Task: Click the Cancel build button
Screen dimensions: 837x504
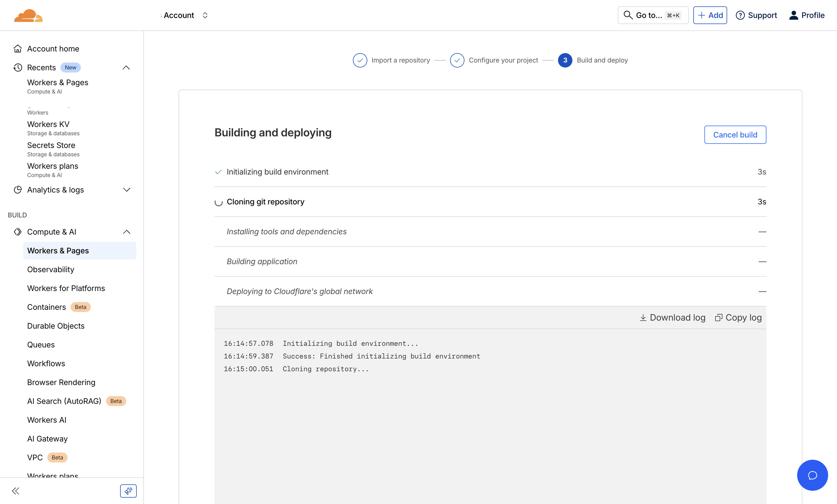Action: [735, 134]
